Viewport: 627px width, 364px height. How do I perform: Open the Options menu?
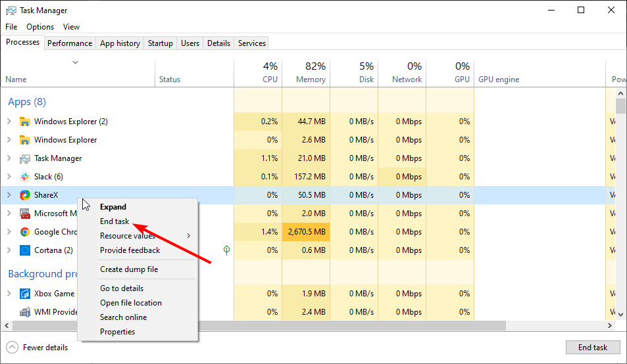click(40, 27)
